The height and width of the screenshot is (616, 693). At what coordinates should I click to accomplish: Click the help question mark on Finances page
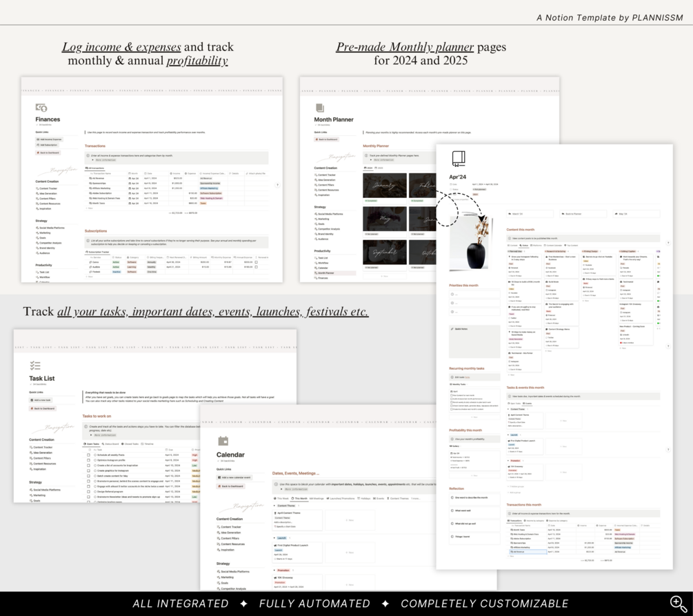point(277,185)
